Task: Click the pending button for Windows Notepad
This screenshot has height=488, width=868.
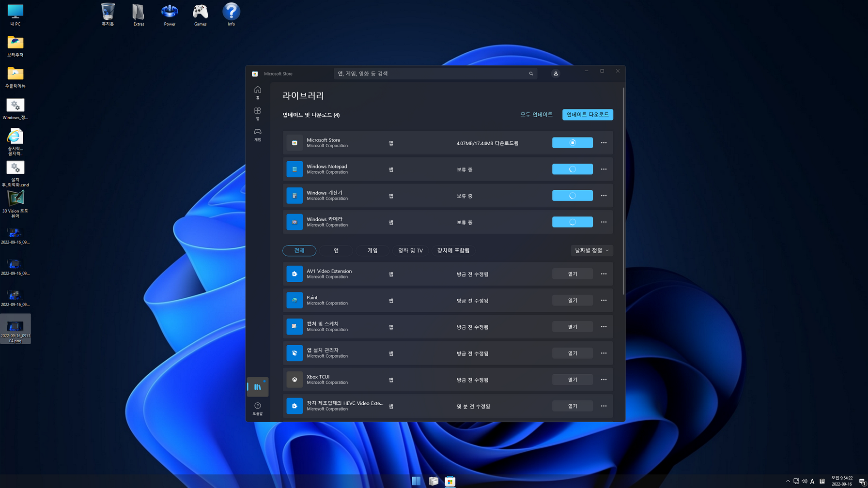Action: (x=573, y=169)
